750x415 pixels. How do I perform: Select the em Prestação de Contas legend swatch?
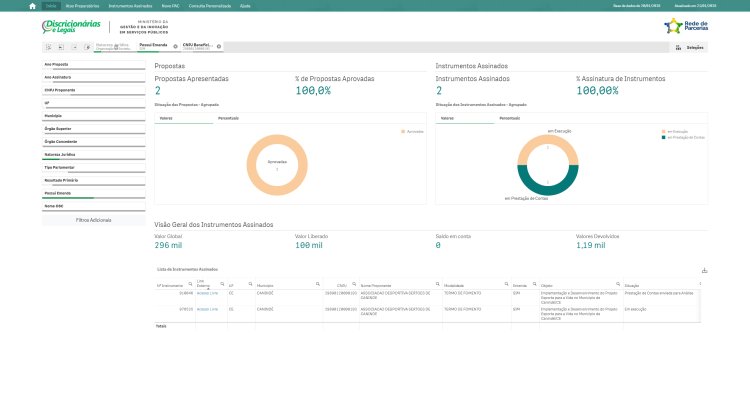(x=663, y=137)
